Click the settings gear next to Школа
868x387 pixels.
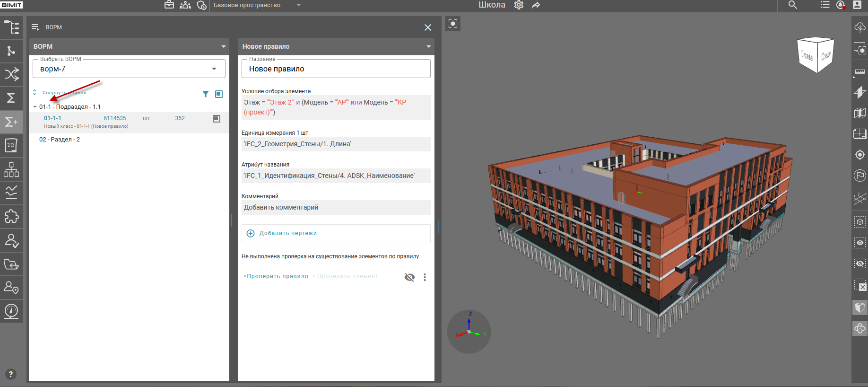519,5
